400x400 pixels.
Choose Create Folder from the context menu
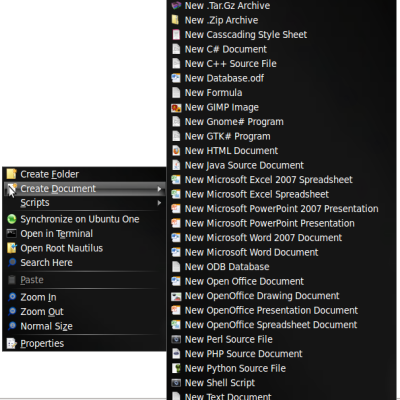tap(84, 174)
